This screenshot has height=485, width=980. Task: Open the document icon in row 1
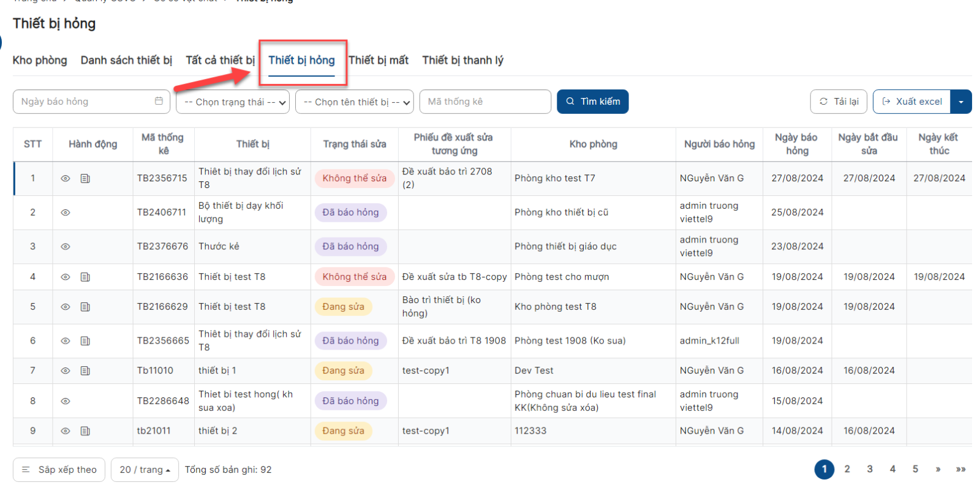tap(85, 179)
